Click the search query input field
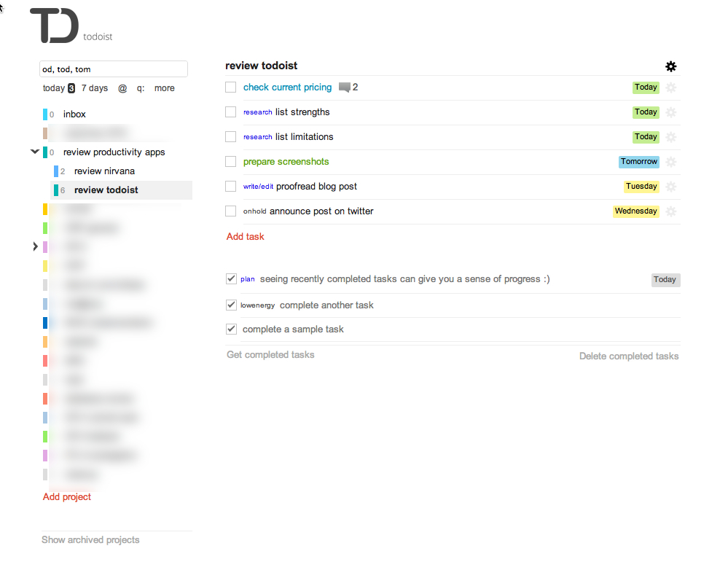The width and height of the screenshot is (728, 562). 113,69
